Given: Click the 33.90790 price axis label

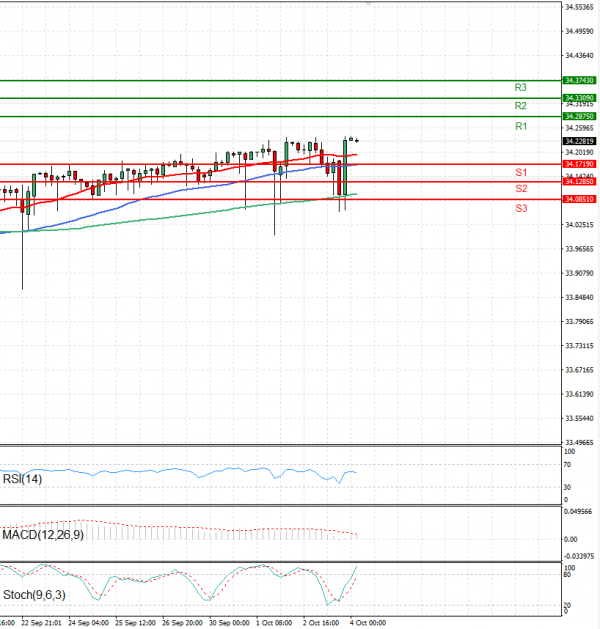Looking at the screenshot, I should 580,273.
